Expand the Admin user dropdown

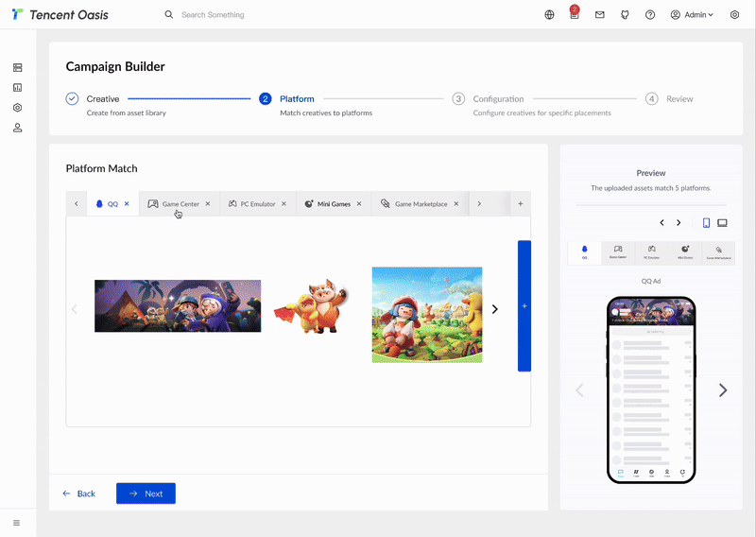point(692,14)
